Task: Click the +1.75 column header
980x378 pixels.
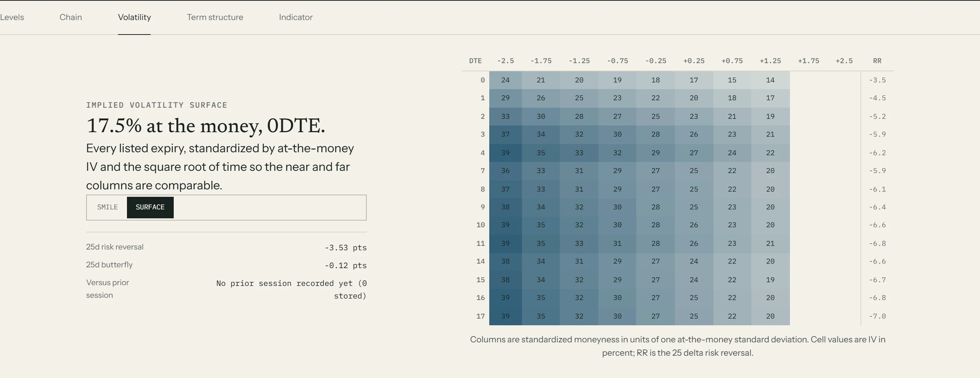Action: click(808, 61)
